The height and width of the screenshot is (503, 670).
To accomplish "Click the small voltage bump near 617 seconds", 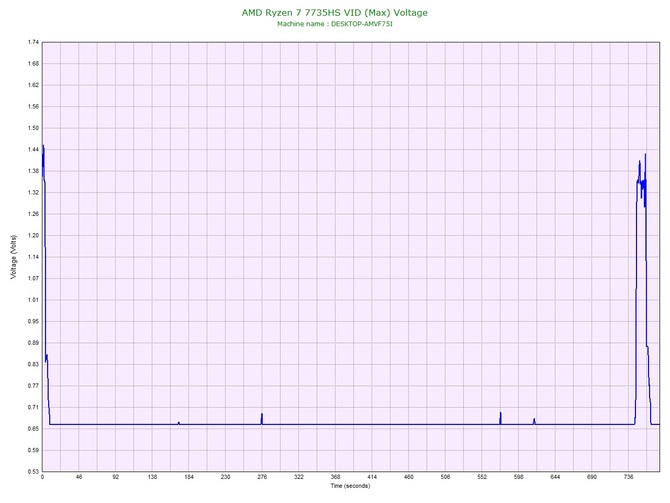I will (x=534, y=421).
